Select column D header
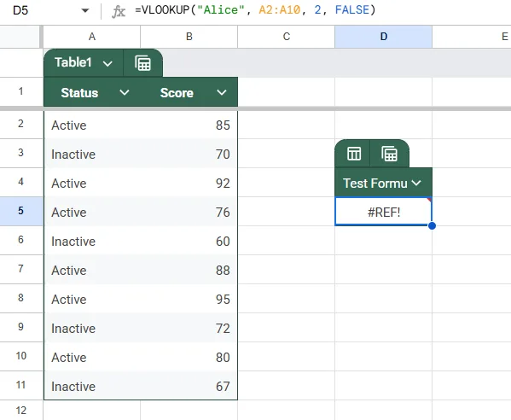This screenshot has width=511, height=420. point(384,37)
